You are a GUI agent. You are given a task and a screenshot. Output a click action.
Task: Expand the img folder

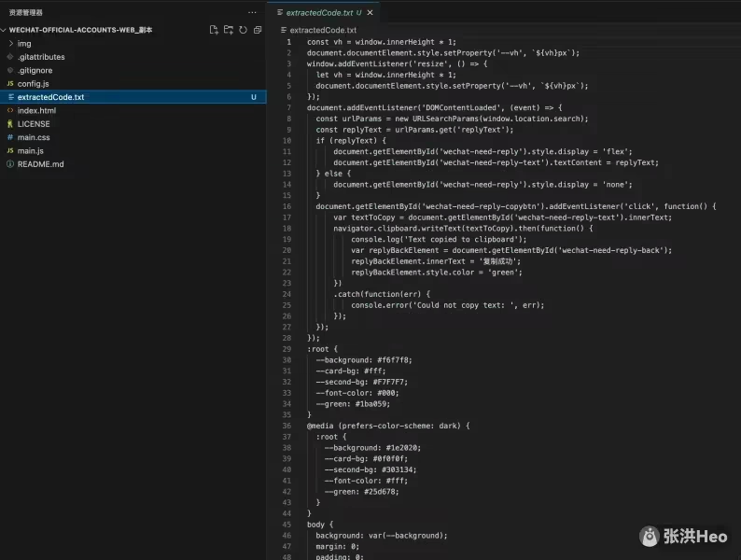pyautogui.click(x=23, y=44)
